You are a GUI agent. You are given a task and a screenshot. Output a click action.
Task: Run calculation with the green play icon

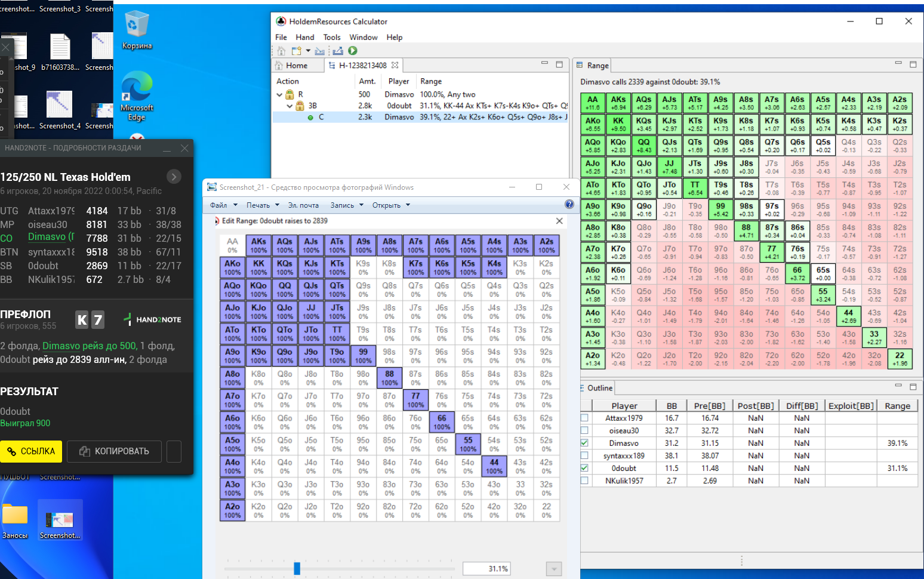tap(353, 51)
